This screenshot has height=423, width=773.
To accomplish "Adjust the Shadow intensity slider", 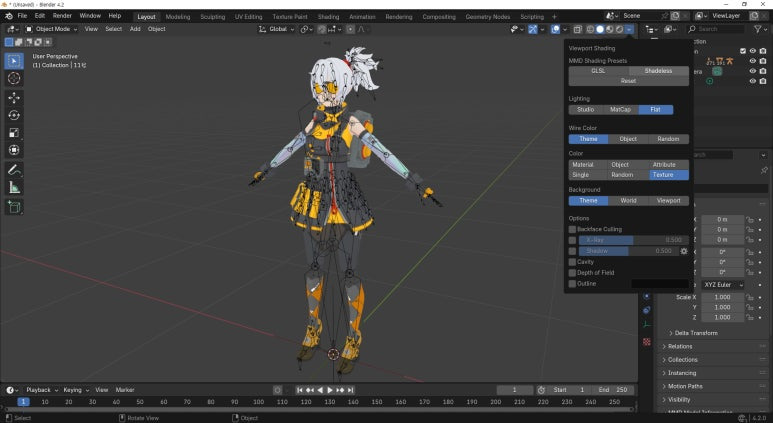I will tap(629, 251).
